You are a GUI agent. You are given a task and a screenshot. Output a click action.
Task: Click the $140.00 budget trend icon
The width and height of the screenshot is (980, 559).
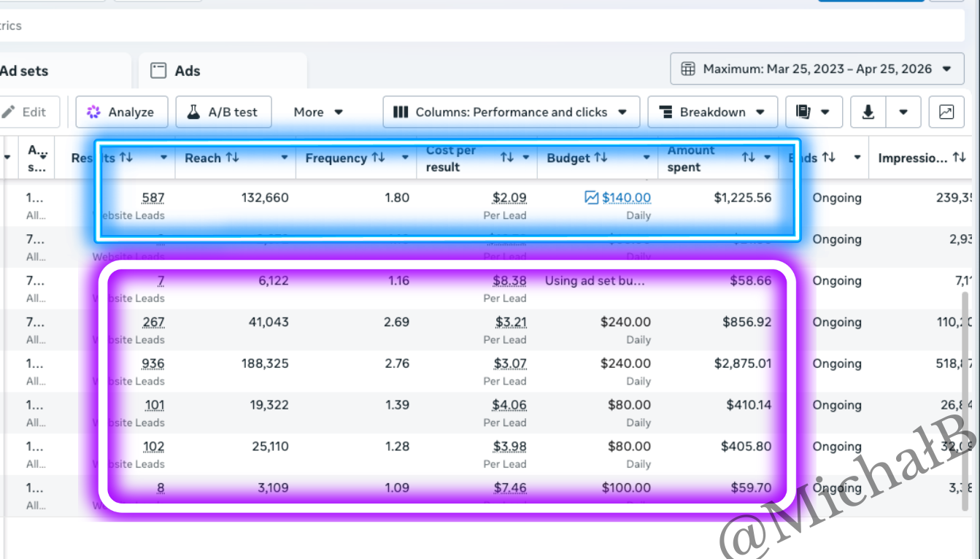tap(592, 198)
